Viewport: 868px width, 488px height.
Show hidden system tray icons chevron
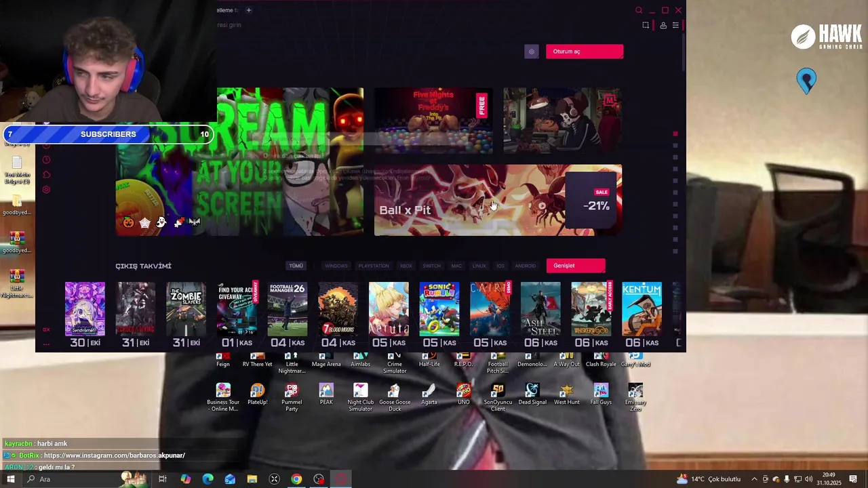(754, 479)
